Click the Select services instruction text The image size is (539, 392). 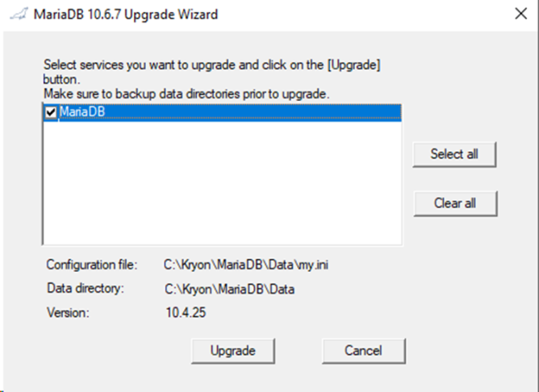click(211, 72)
